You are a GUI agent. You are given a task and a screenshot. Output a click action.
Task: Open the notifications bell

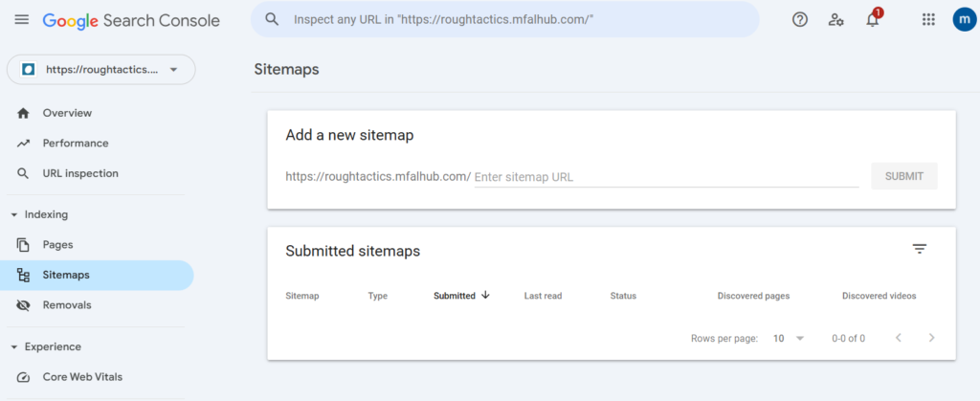(873, 19)
